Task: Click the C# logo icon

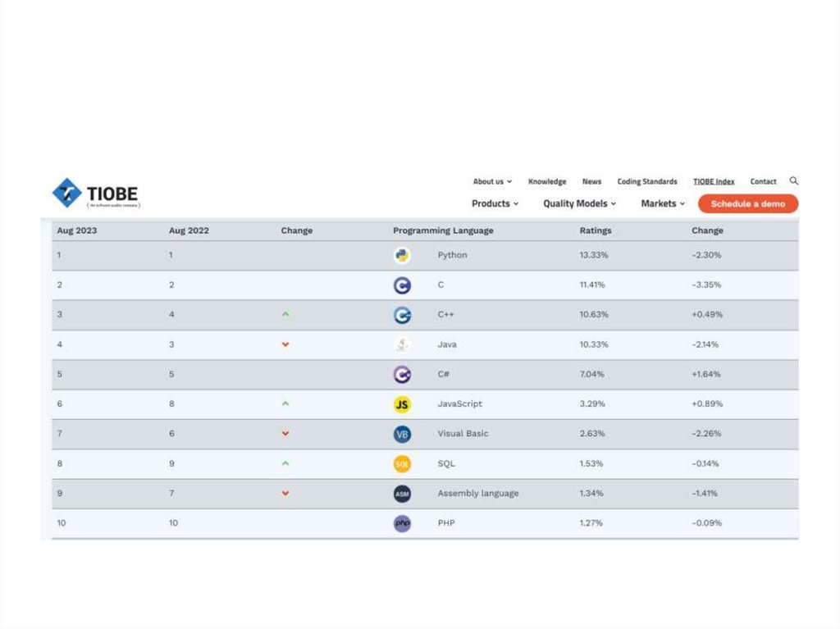Action: pos(402,375)
